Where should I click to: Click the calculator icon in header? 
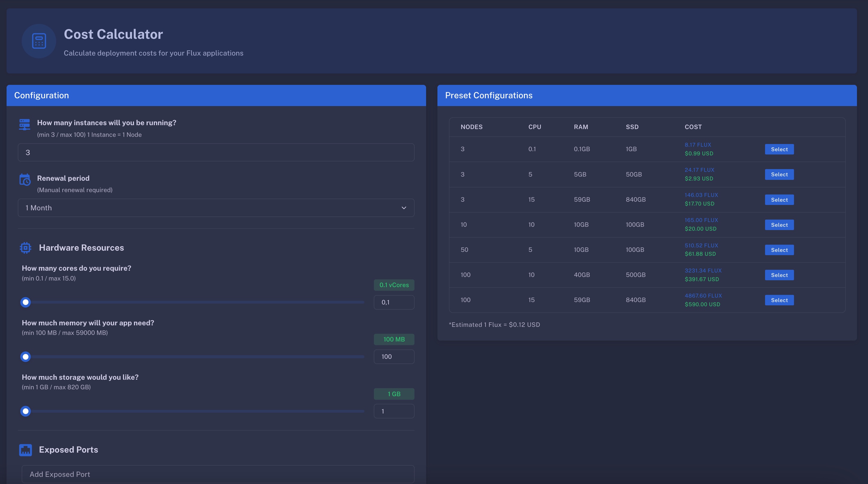(39, 41)
